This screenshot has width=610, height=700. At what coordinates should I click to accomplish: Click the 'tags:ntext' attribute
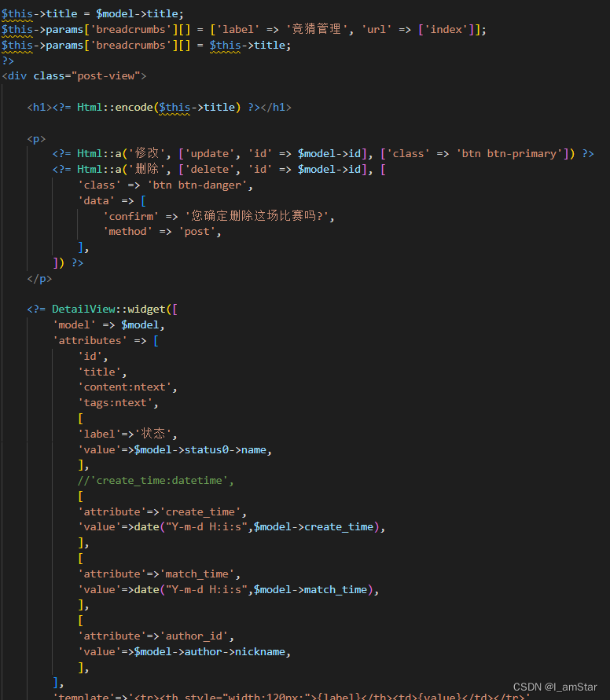point(116,402)
